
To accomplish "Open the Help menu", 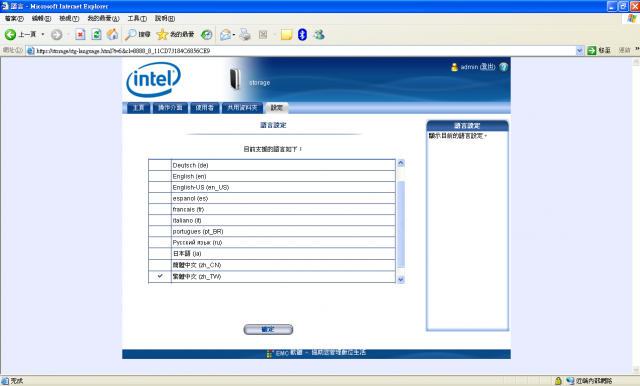I will click(164, 18).
